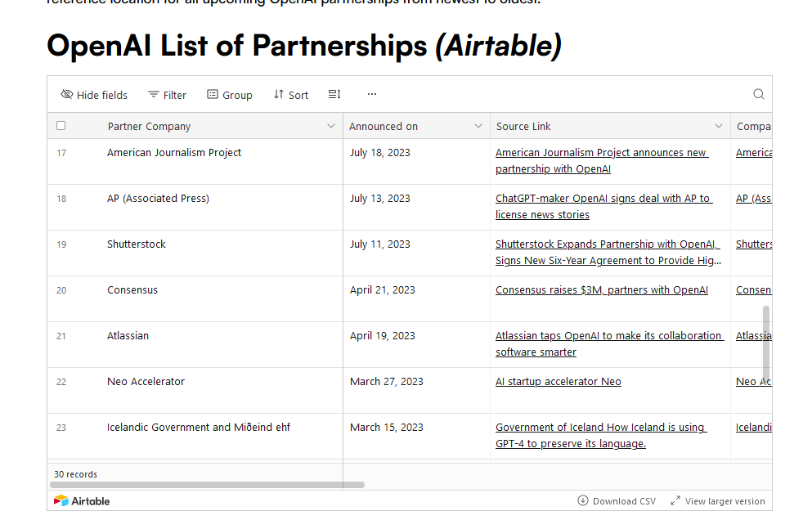Viewport: 812px width, 520px height.
Task: Open the Shutterstock partnership article link
Action: pyautogui.click(x=608, y=252)
